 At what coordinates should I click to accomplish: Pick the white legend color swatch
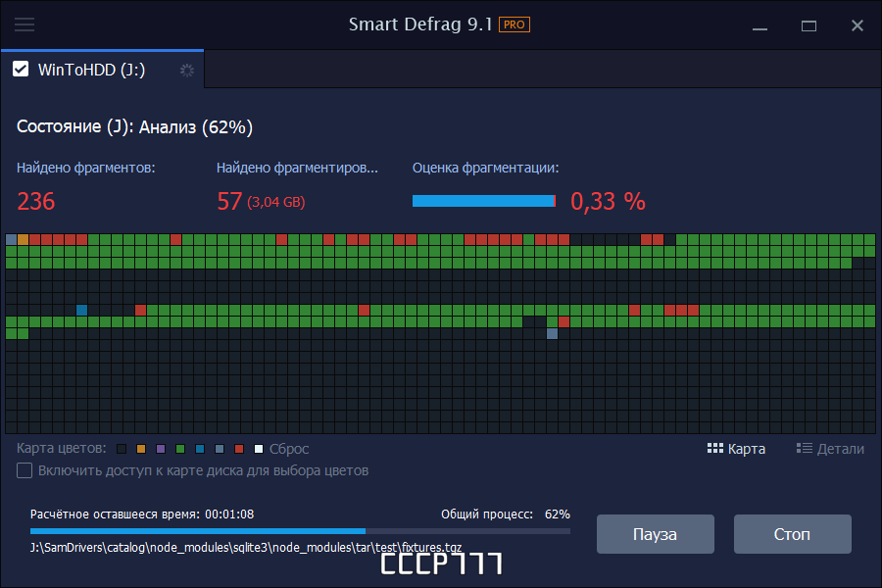tap(259, 449)
